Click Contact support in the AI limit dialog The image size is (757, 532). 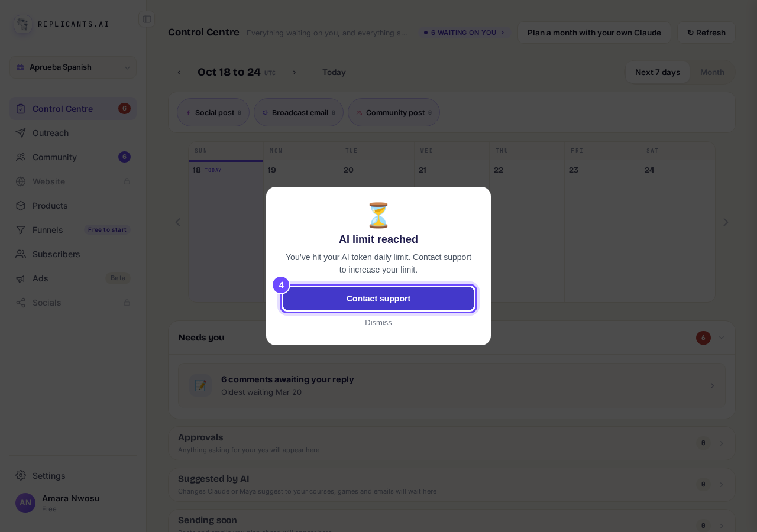point(378,299)
